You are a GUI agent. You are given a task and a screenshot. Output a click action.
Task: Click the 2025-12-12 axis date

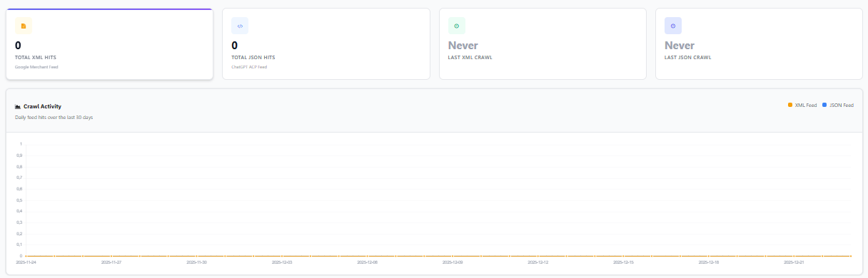538,262
